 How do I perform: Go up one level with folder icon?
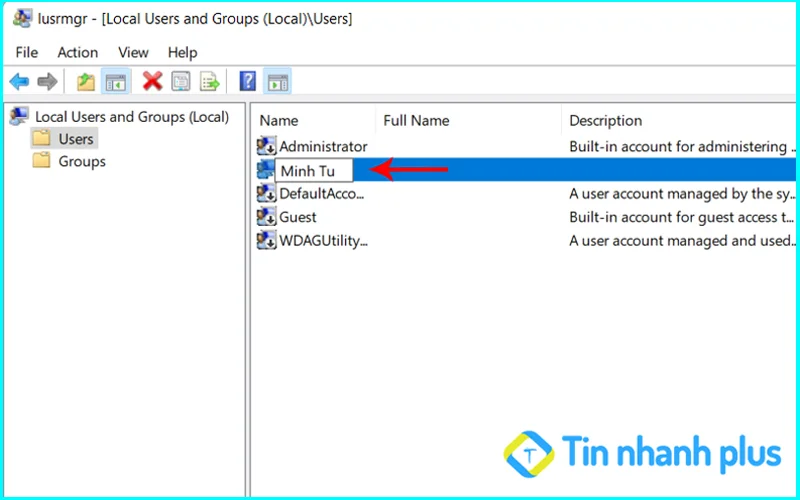(86, 82)
